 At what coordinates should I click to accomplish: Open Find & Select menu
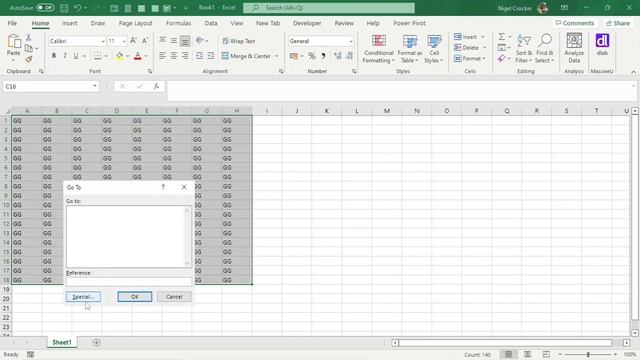(x=545, y=49)
